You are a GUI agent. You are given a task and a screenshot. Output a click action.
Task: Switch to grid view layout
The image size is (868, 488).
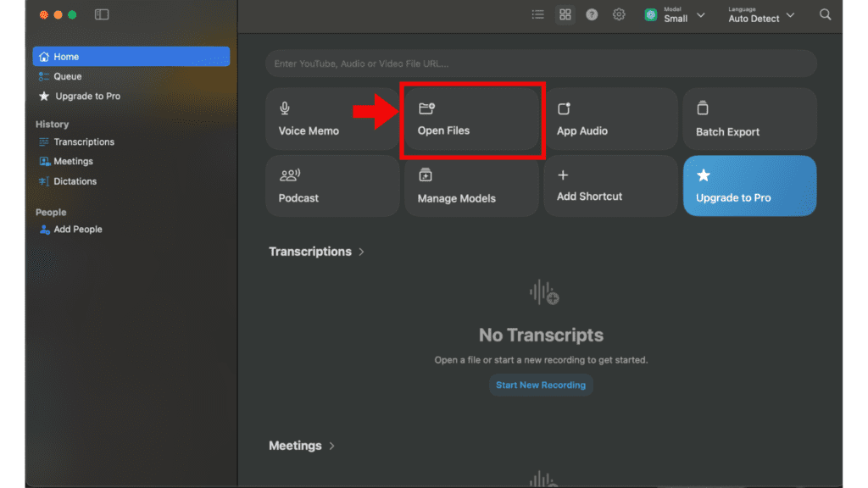pyautogui.click(x=565, y=14)
